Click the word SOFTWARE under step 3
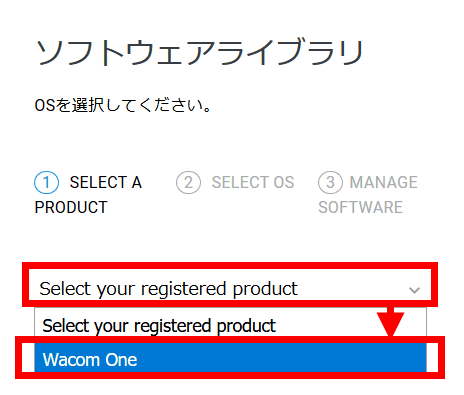 (360, 207)
